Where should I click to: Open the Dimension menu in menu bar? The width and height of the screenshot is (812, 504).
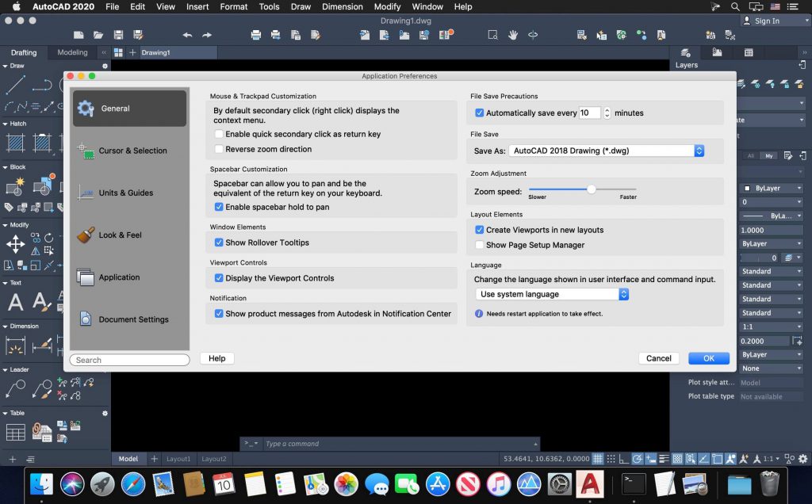click(x=343, y=6)
